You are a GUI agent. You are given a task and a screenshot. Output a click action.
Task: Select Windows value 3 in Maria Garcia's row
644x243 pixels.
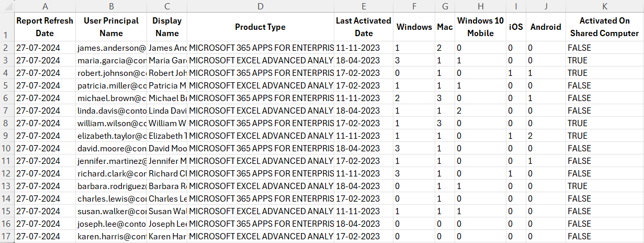pyautogui.click(x=414, y=60)
